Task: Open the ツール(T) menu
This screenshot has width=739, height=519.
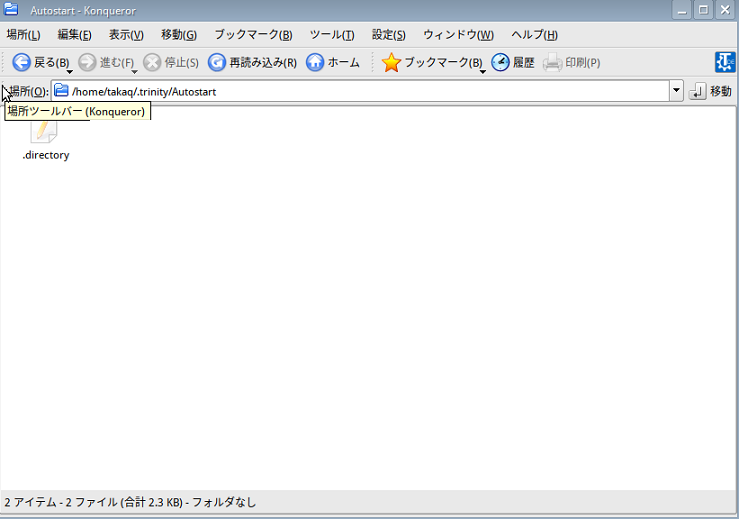Action: click(x=332, y=35)
